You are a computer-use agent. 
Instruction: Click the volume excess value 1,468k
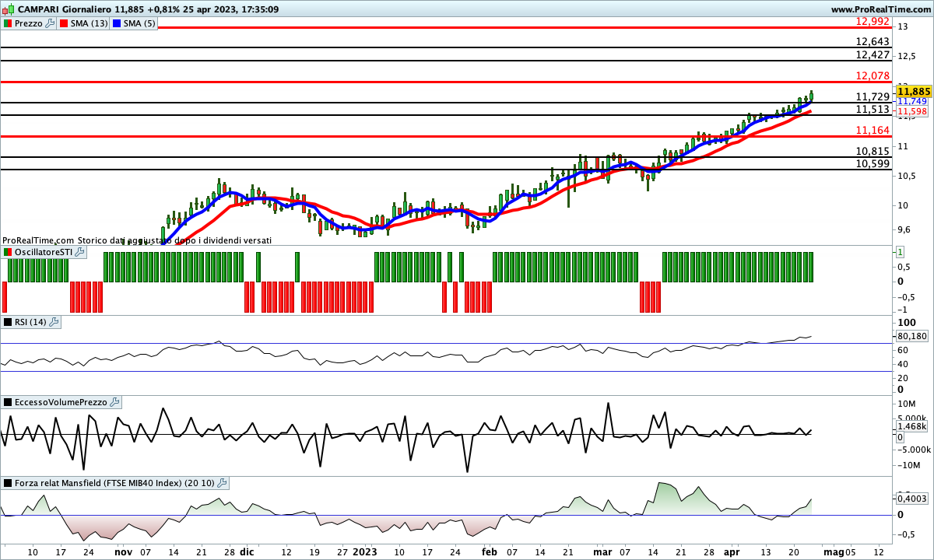912,426
